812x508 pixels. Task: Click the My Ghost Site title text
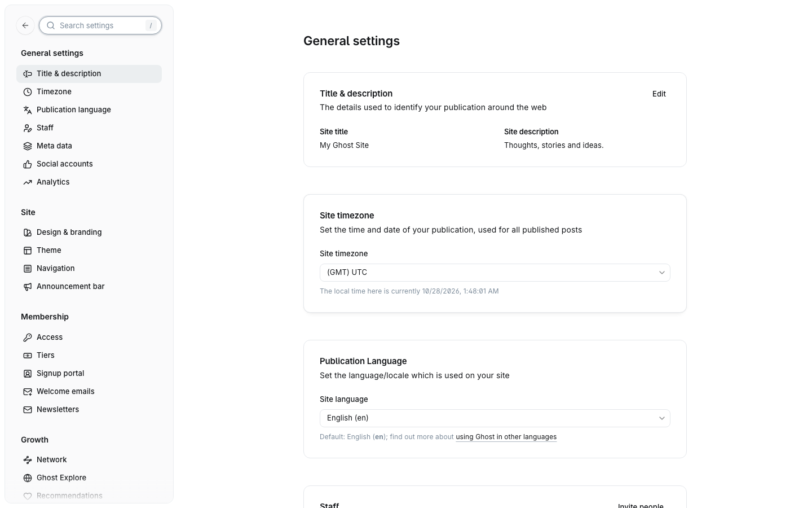point(344,146)
